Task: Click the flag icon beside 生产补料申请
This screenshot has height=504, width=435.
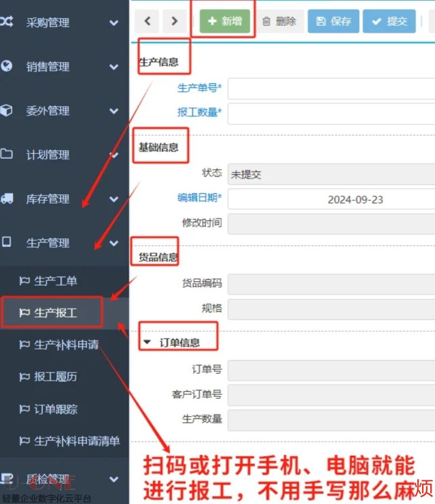Action: 25,345
